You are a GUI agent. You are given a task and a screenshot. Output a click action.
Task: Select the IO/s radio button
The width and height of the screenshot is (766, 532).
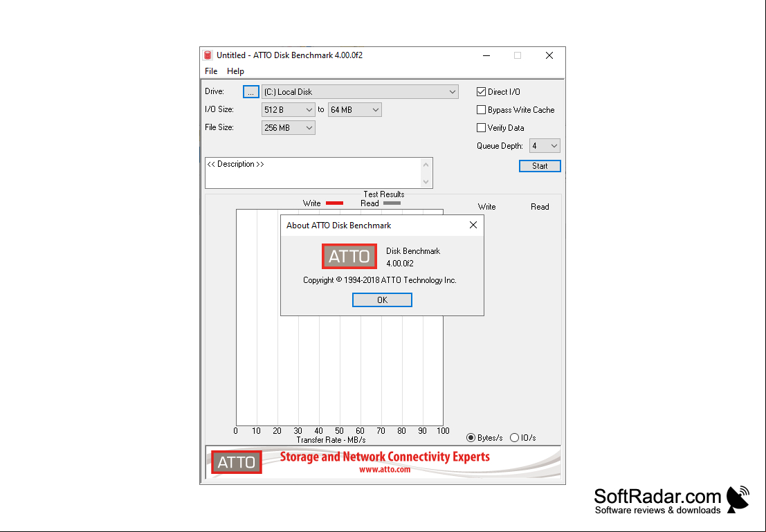point(514,438)
